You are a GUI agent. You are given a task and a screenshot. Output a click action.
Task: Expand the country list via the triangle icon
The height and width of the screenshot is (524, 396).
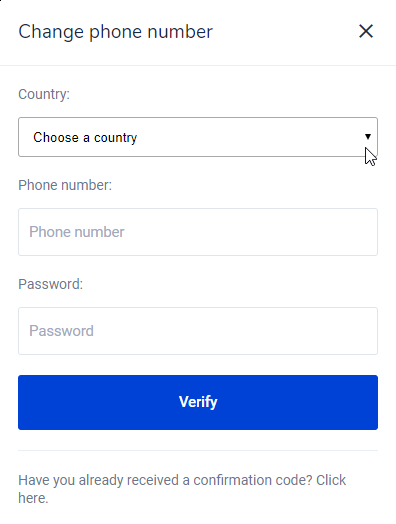[x=368, y=137]
